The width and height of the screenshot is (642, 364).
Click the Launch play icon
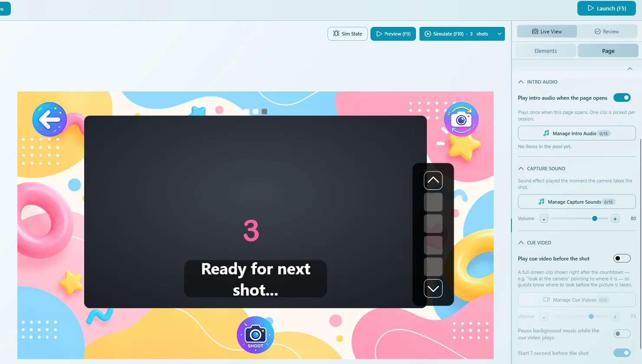[590, 8]
